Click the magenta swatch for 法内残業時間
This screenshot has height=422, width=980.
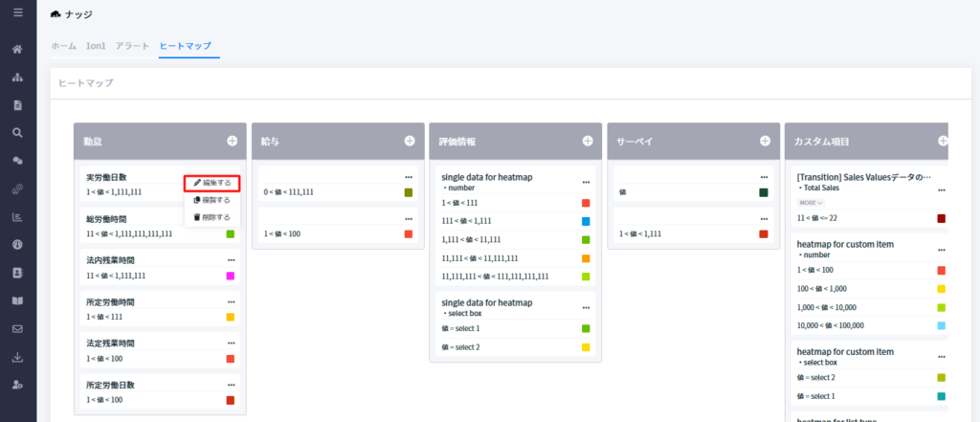[230, 276]
